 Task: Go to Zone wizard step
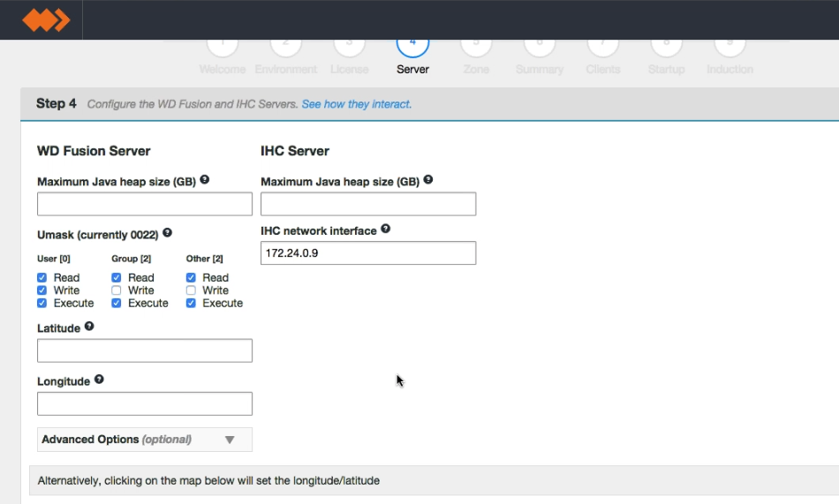tap(476, 56)
